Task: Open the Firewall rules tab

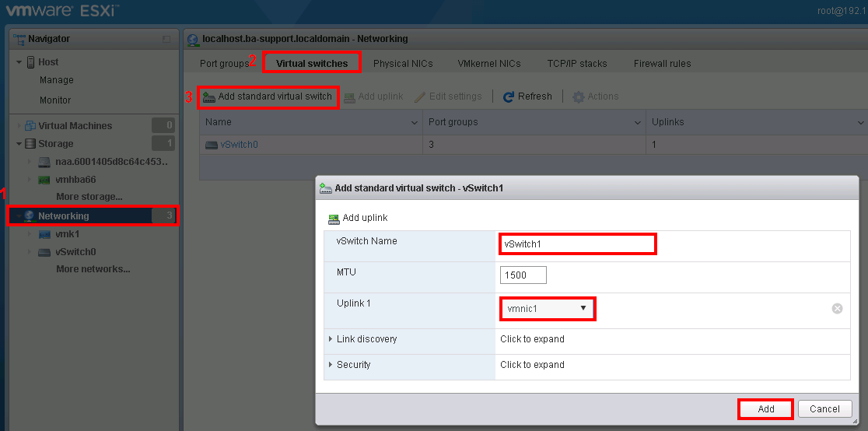Action: pos(662,64)
